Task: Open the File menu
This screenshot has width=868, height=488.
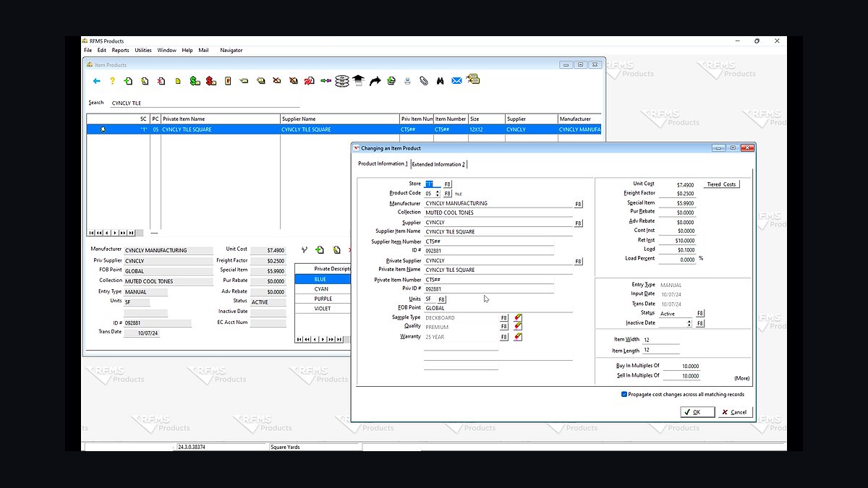Action: click(x=88, y=51)
